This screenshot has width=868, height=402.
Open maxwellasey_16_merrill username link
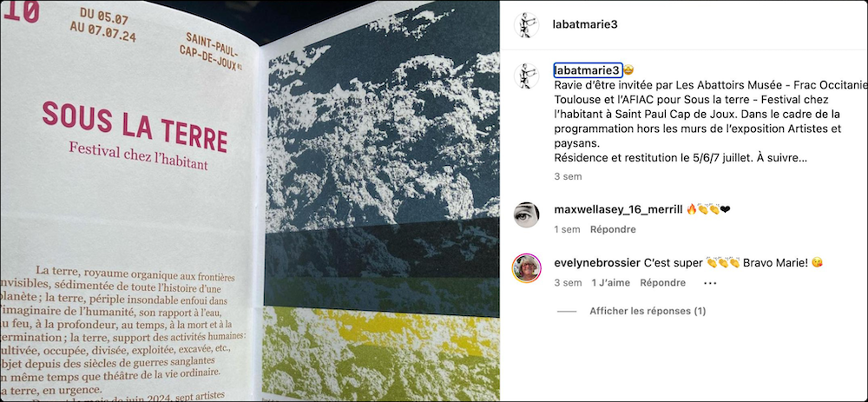coord(618,209)
